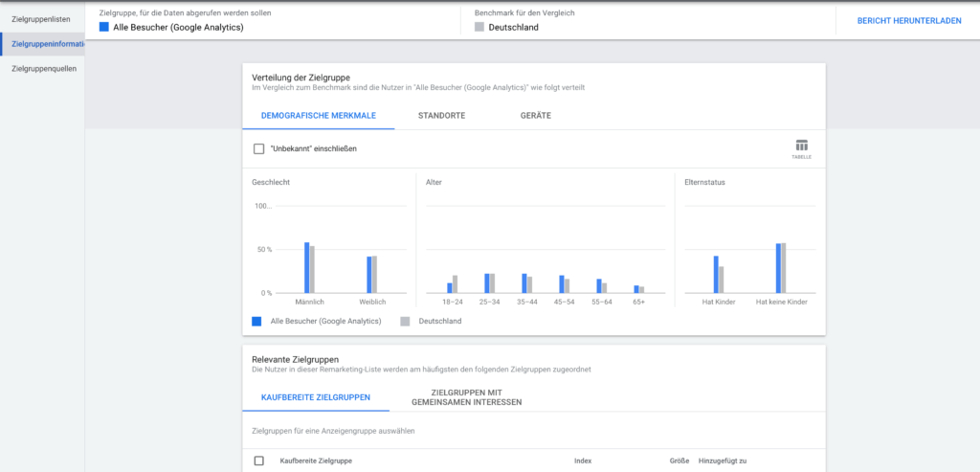This screenshot has width=980, height=472.
Task: Select the Demografische Merkmale tab
Action: [x=319, y=116]
